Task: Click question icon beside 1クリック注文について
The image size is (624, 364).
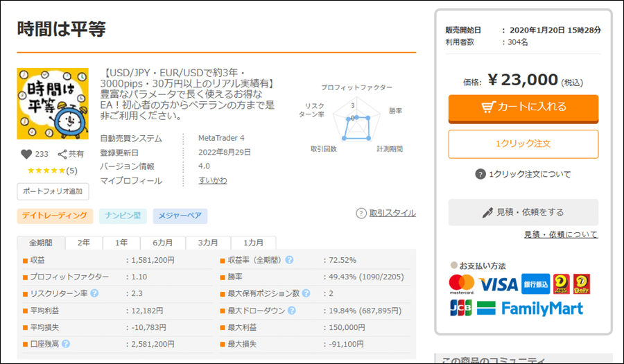Action: pos(480,174)
